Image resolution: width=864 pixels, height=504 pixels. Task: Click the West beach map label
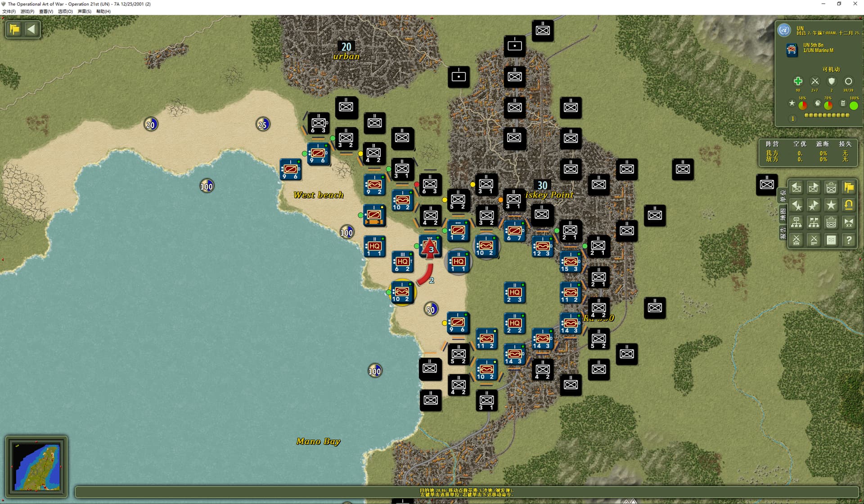pyautogui.click(x=319, y=195)
